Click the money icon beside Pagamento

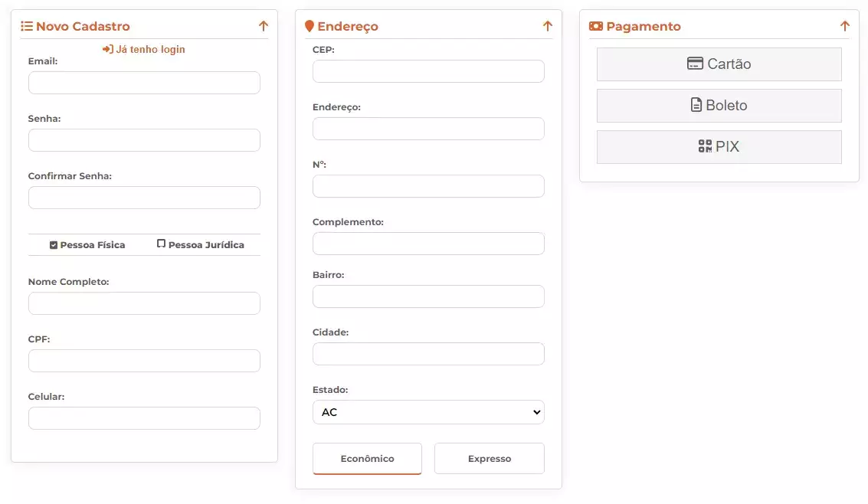coord(595,26)
